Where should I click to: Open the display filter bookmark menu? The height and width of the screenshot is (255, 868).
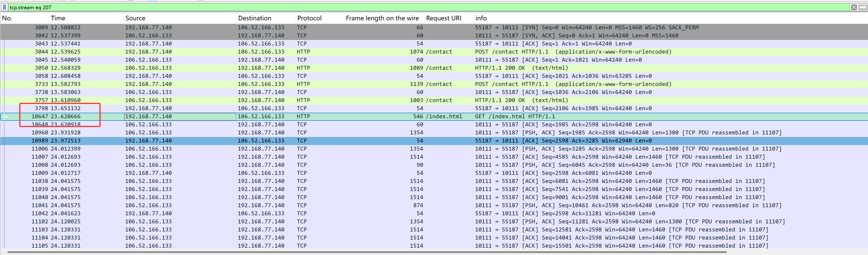click(4, 7)
